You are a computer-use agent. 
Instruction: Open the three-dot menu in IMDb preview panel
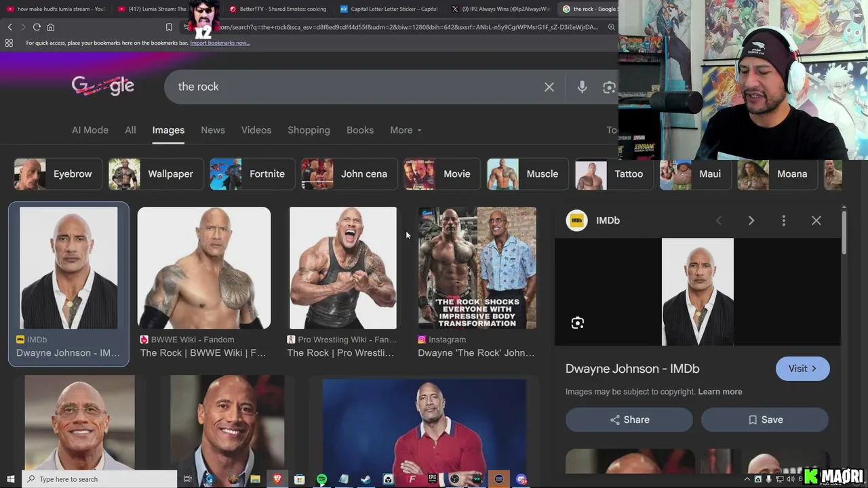[783, 220]
